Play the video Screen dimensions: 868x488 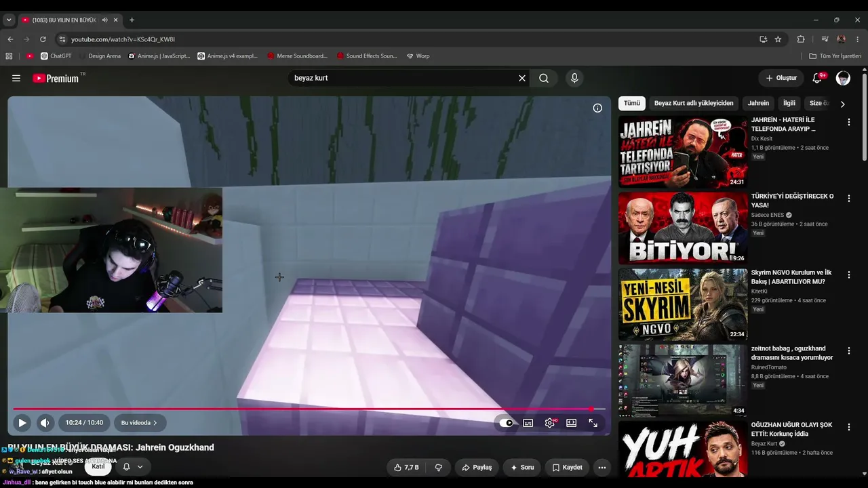(x=22, y=423)
